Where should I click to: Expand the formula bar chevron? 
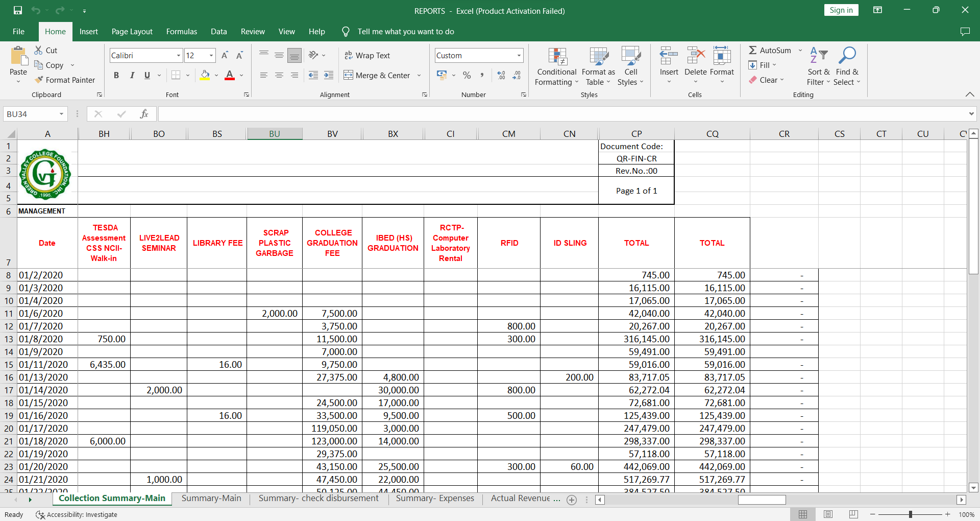pos(971,114)
